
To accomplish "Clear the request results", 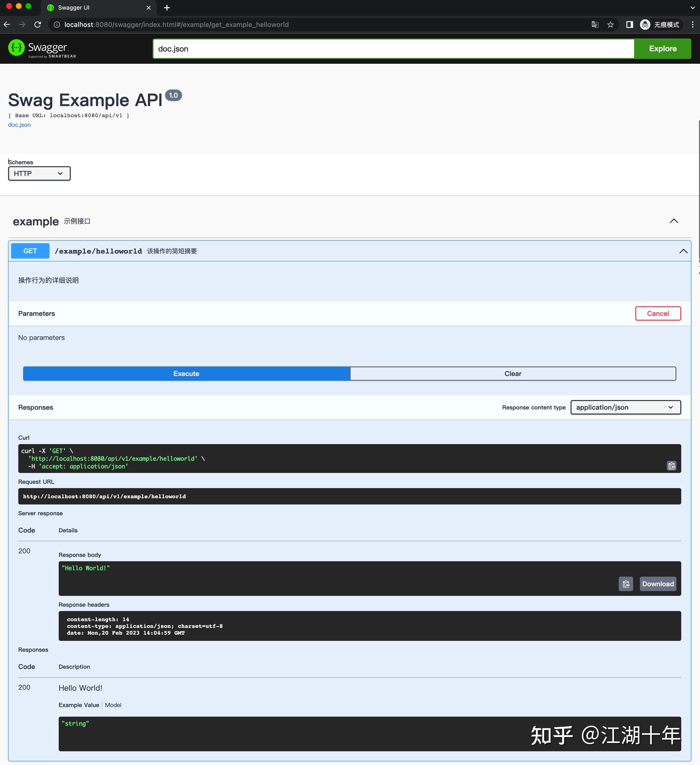I will [513, 373].
